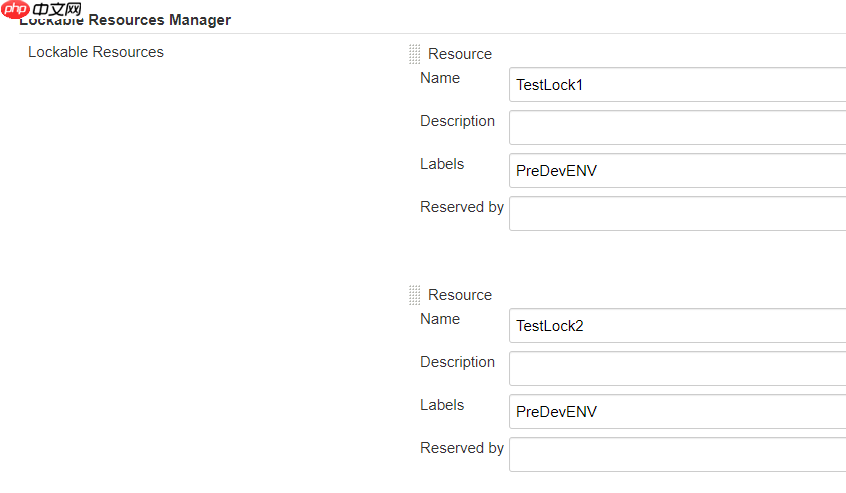Click the Lockable Resources section label
The image size is (846, 493).
tap(96, 52)
